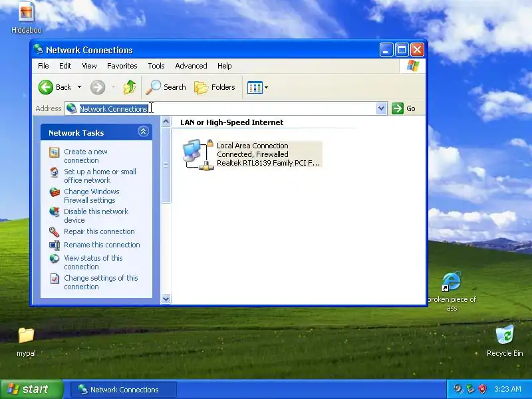
Task: Click Disable this network device link
Action: (96, 215)
